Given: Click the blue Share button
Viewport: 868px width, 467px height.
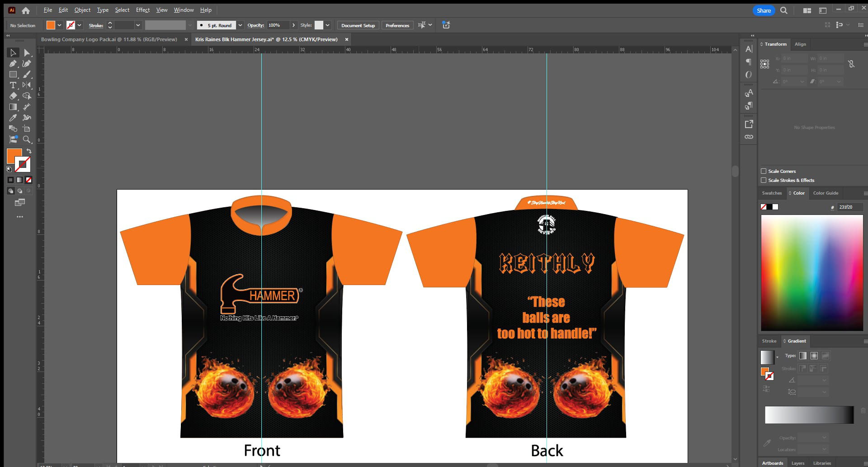Looking at the screenshot, I should click(x=764, y=10).
